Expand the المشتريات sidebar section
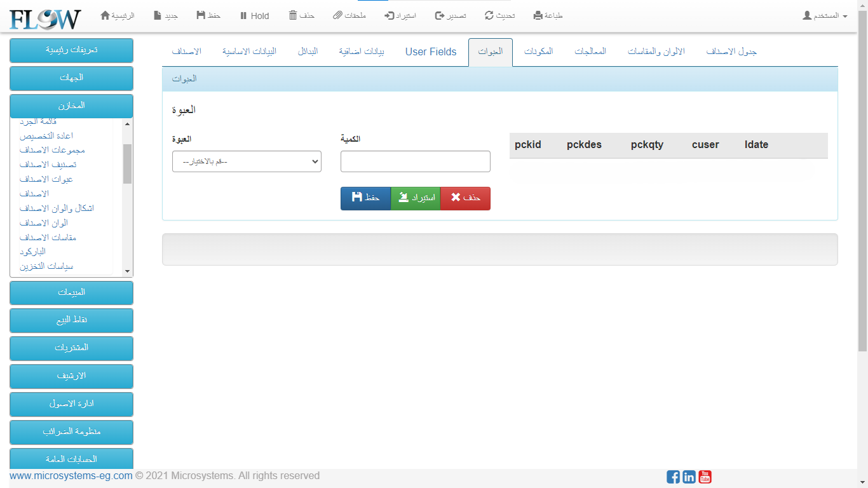 71,348
